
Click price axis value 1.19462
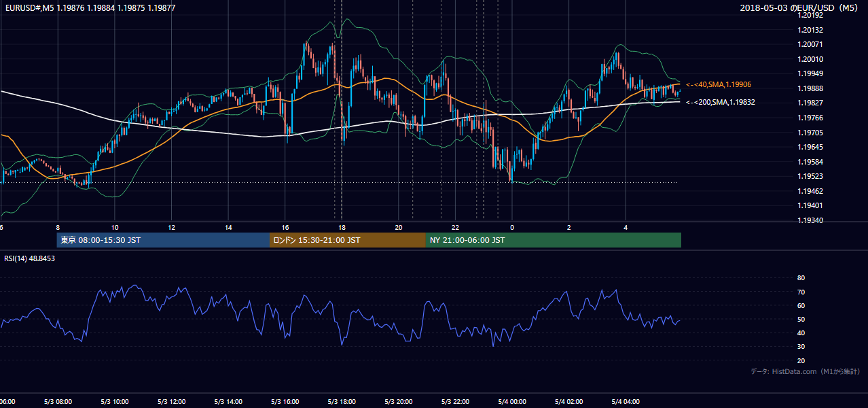coord(811,191)
